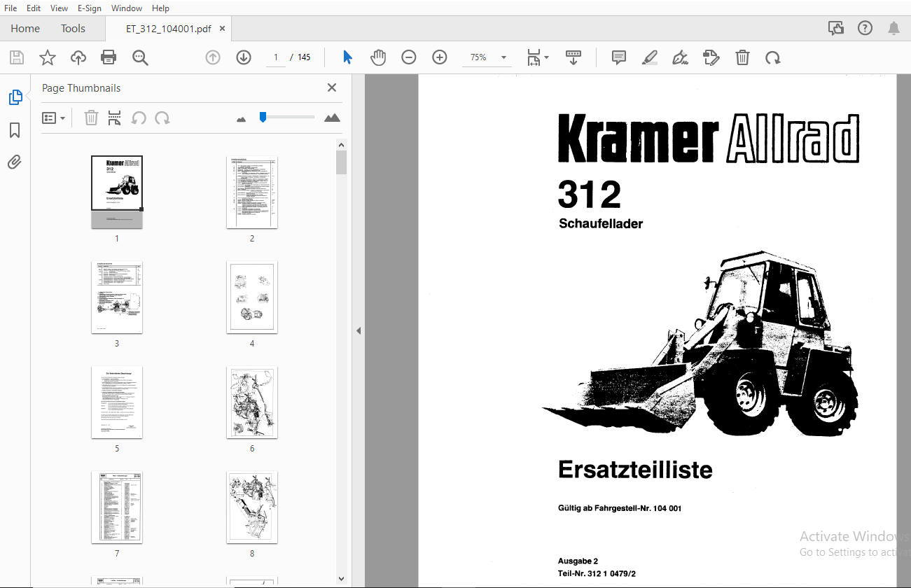
Task: Open the Help menu
Action: click(x=160, y=8)
